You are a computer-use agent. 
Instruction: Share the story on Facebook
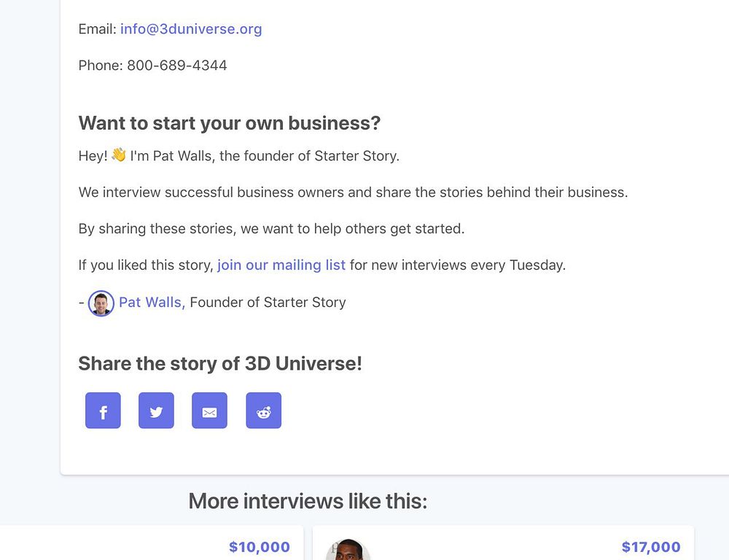103,411
